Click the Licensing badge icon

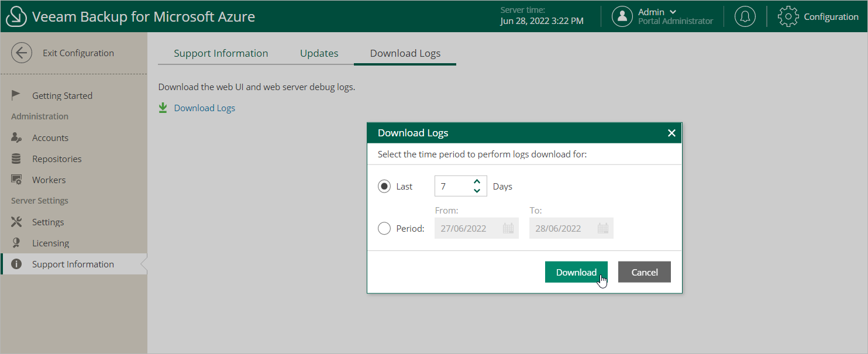pyautogui.click(x=16, y=243)
